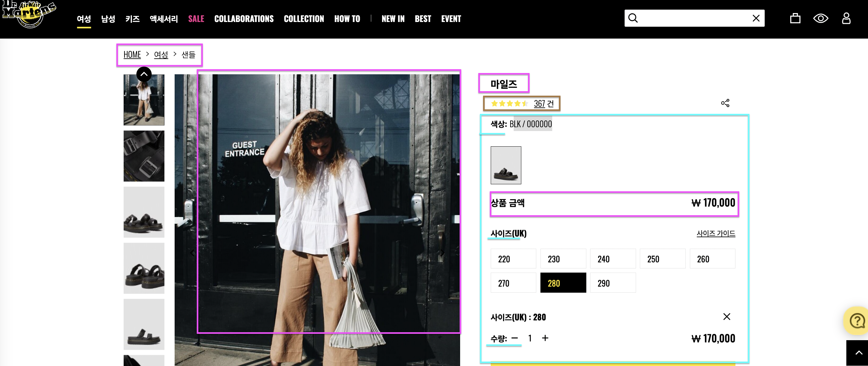The width and height of the screenshot is (868, 366).
Task: Open the help chat question icon
Action: 857,320
